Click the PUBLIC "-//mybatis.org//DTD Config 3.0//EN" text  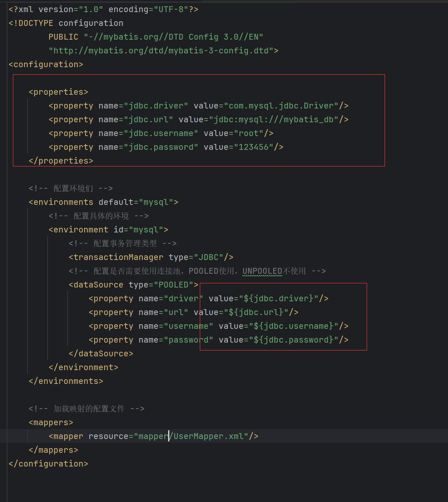[156, 37]
